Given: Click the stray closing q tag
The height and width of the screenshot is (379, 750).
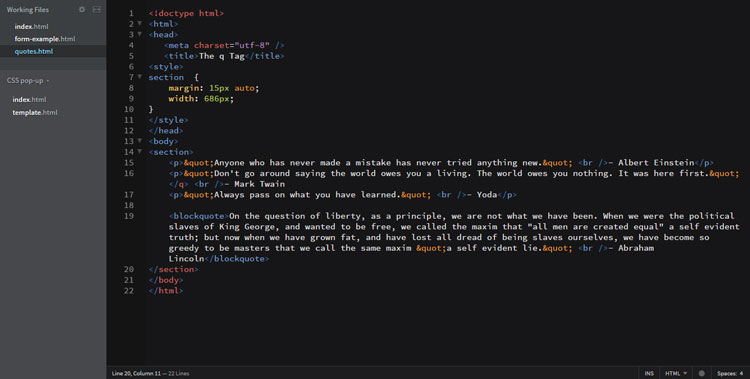Looking at the screenshot, I should [179, 184].
